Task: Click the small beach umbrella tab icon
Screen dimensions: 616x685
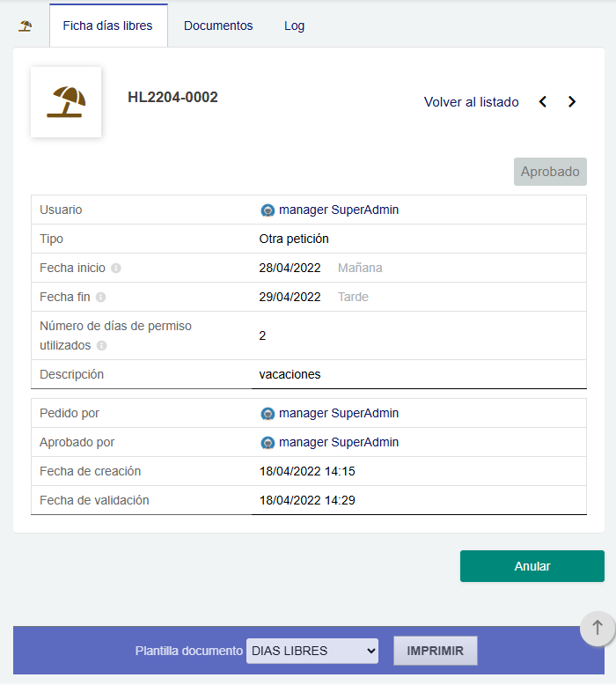Action: (x=26, y=26)
